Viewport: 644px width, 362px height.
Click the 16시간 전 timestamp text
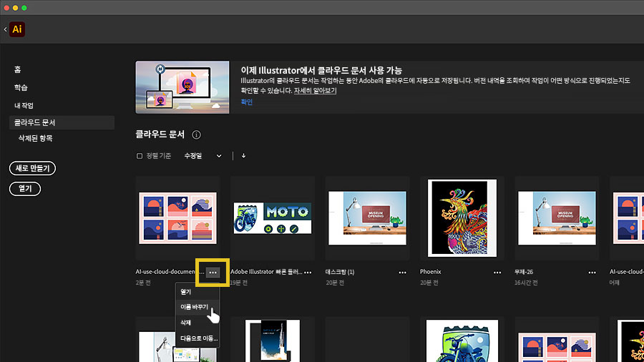point(526,283)
